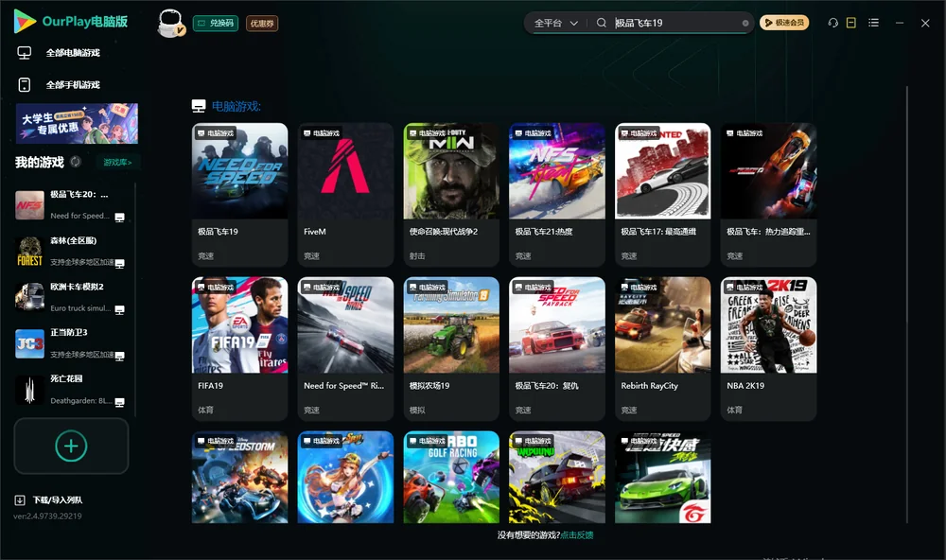Open the NBA 2K19 game card
This screenshot has height=560, width=946.
(768, 349)
